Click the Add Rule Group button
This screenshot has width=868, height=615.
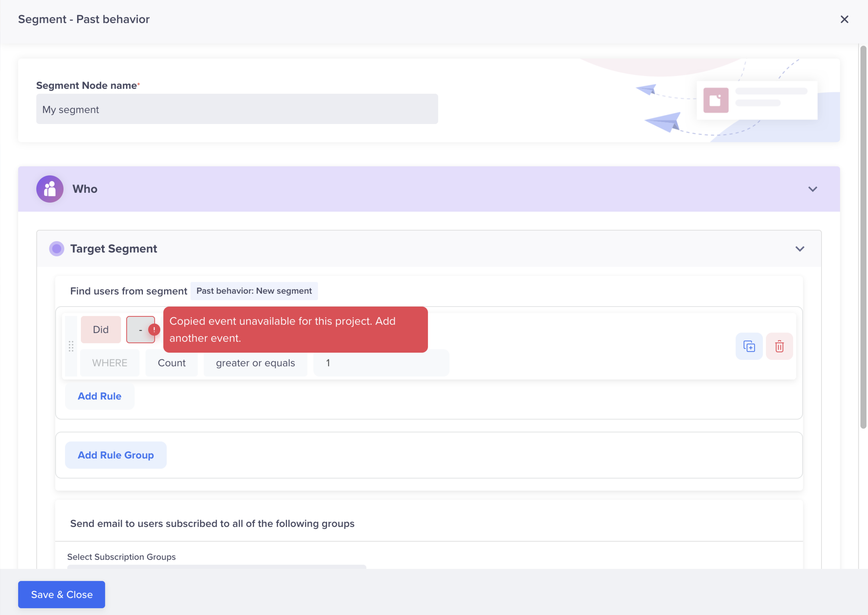pos(115,455)
